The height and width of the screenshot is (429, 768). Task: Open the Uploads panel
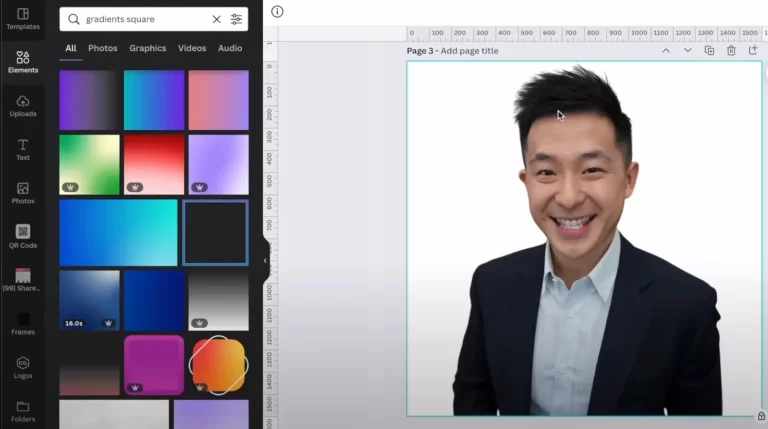pos(22,105)
